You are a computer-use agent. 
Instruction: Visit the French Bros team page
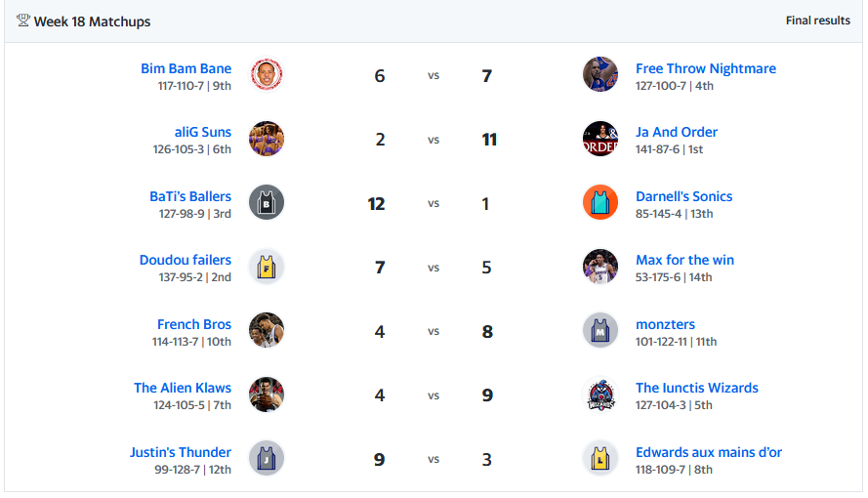point(194,324)
